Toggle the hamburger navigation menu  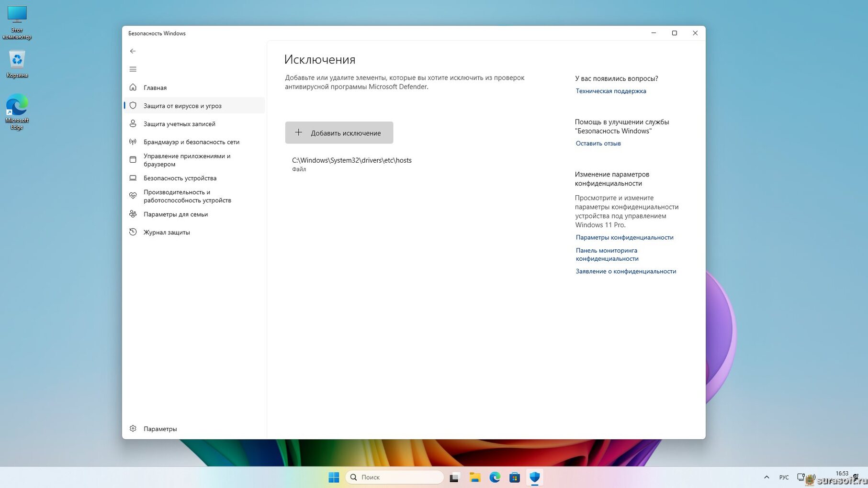(133, 69)
